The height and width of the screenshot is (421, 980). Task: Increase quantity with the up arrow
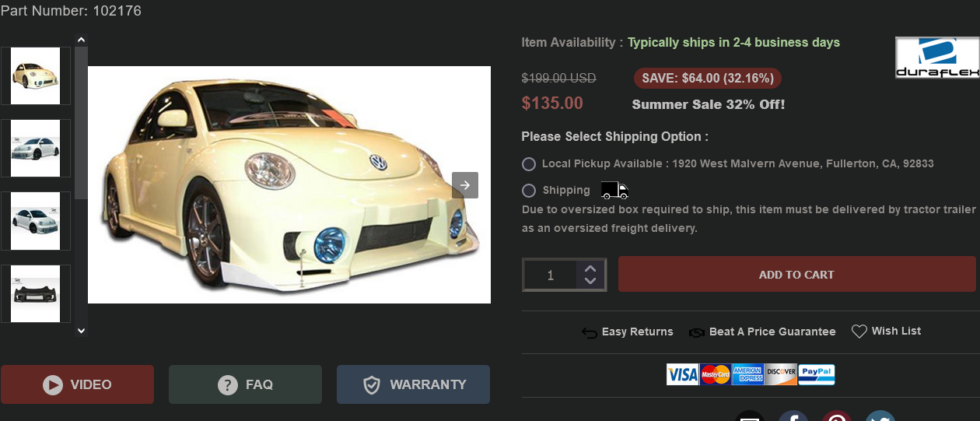click(x=590, y=267)
